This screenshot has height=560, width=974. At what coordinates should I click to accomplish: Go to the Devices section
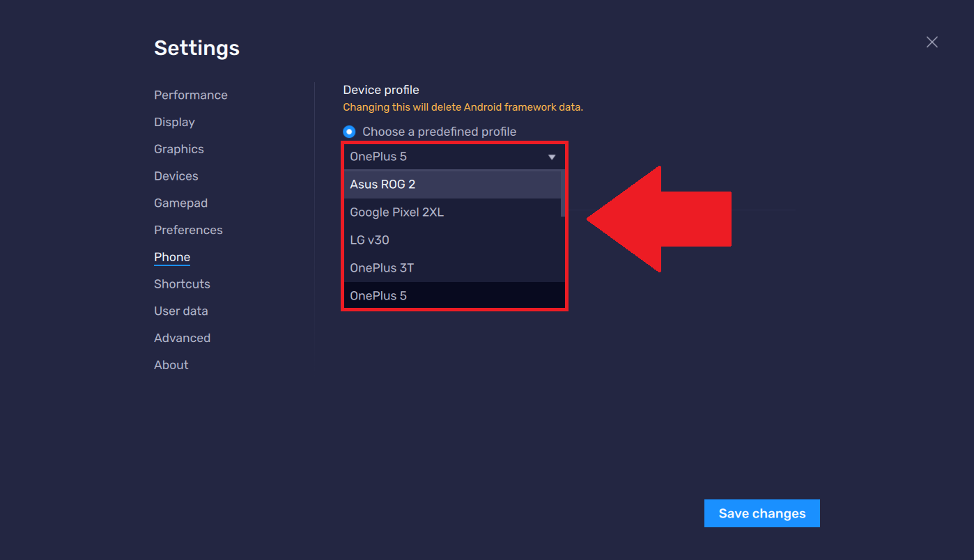tap(176, 176)
